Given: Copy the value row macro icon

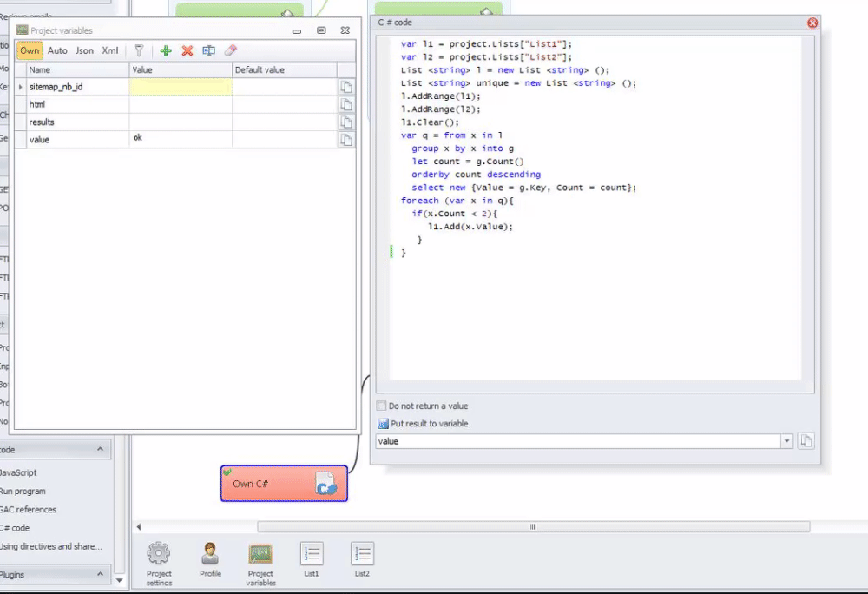Looking at the screenshot, I should coord(346,140).
